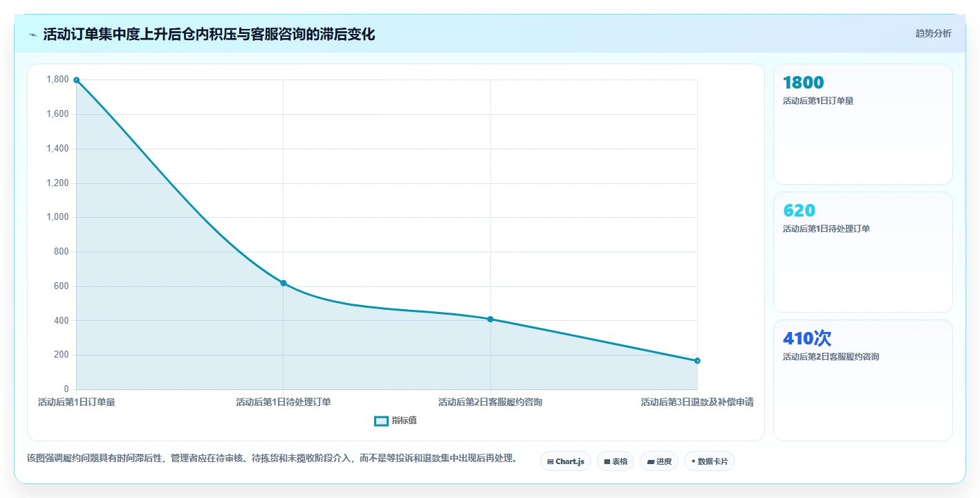Click the 1800 value in the first card

[803, 83]
